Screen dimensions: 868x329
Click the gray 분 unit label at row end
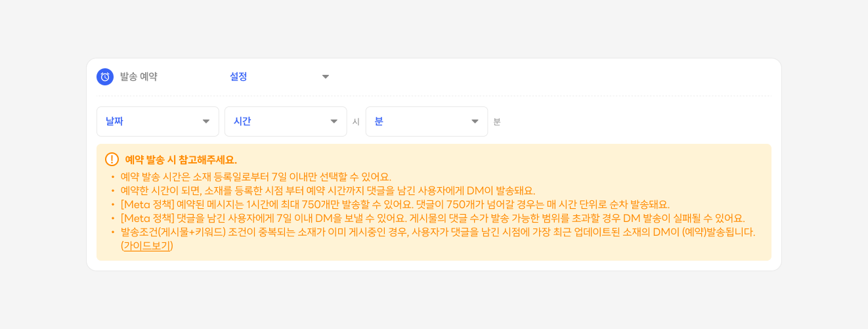click(497, 122)
